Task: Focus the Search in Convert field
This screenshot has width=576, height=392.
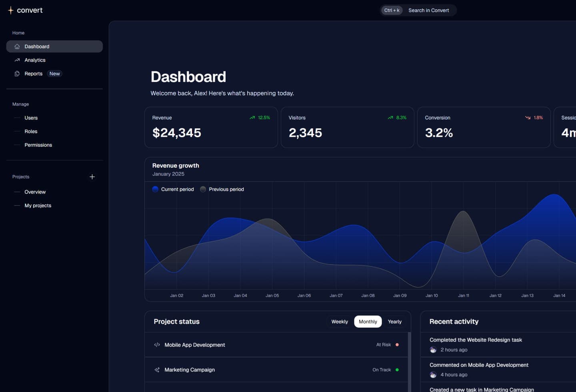Action: (418, 10)
